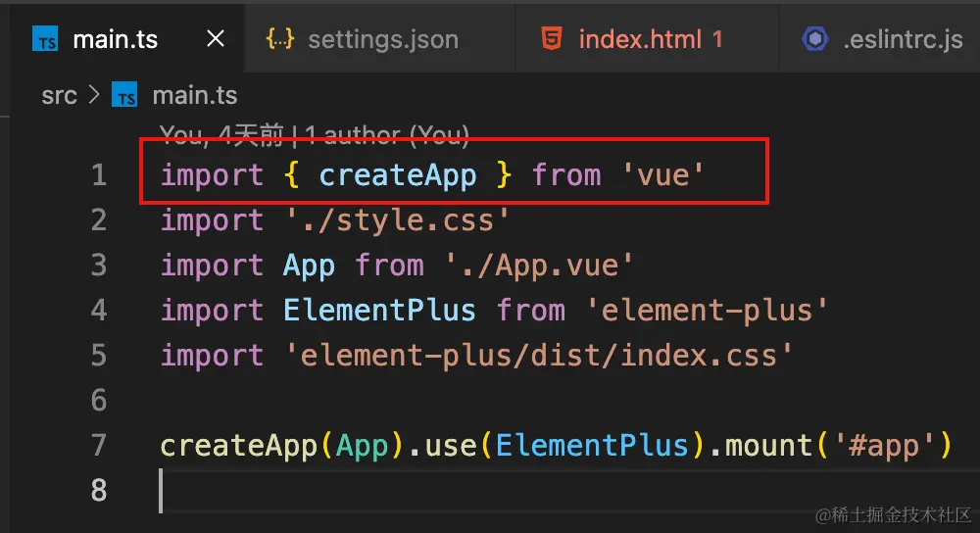Click the mount call on line 7

click(768, 446)
